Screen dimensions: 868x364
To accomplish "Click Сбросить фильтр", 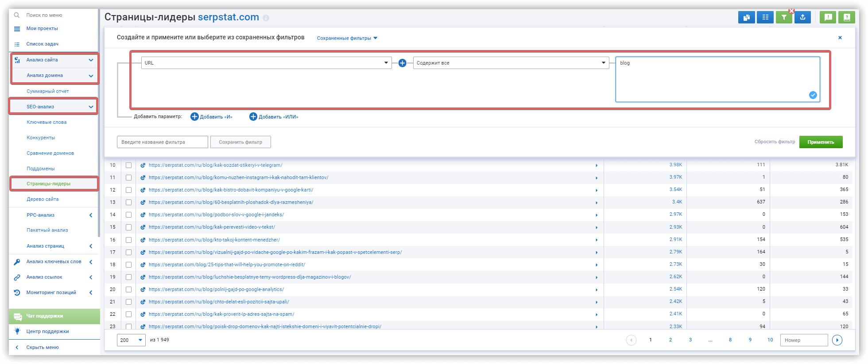I will tap(775, 142).
